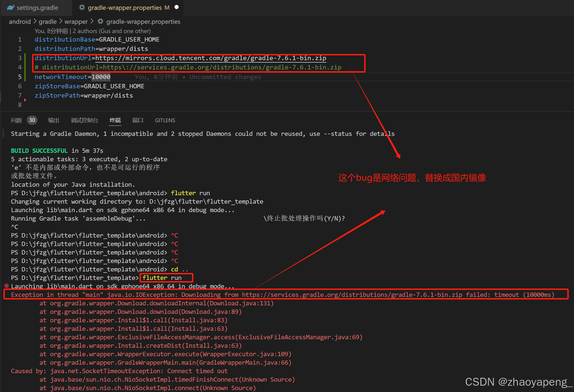Image resolution: width=574 pixels, height=392 pixels.
Task: Click the authors CodeLens annotation above line 1
Action: click(x=93, y=31)
